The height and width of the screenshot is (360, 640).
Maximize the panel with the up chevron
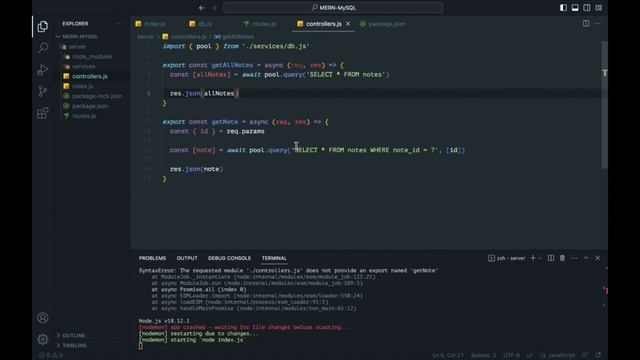point(586,258)
